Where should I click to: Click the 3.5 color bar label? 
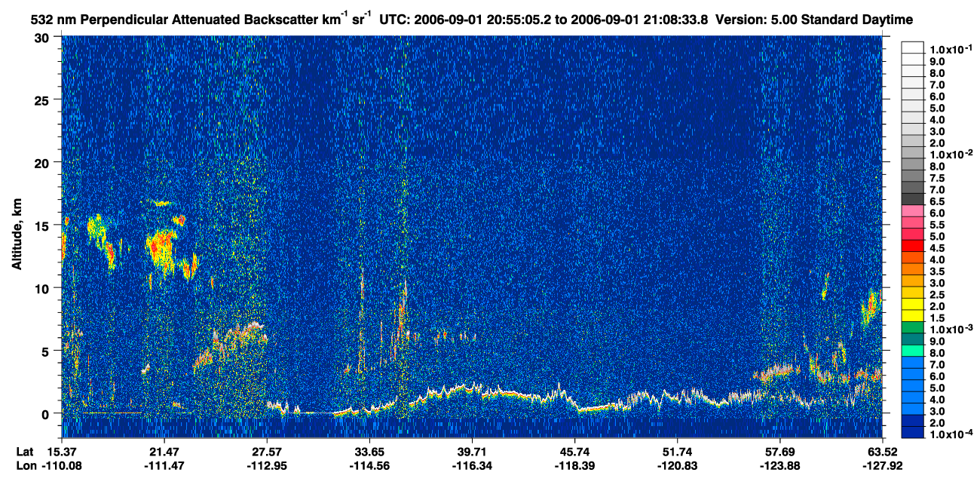click(937, 272)
